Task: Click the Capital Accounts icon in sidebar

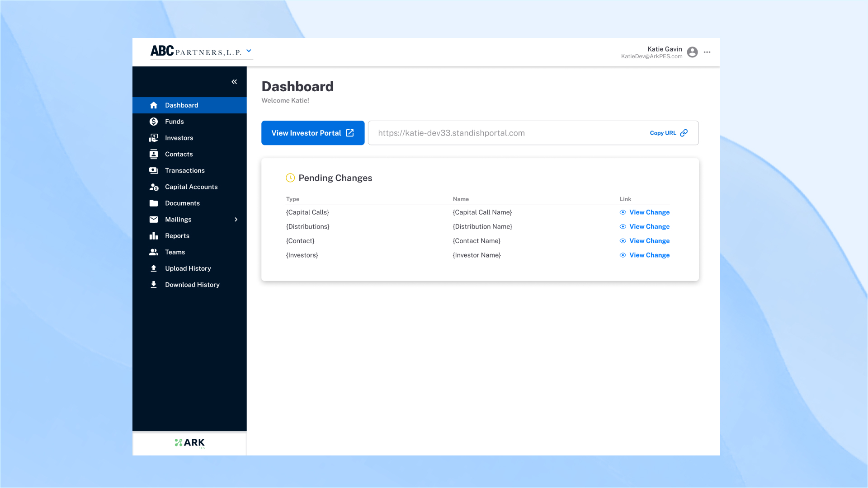Action: pos(154,187)
